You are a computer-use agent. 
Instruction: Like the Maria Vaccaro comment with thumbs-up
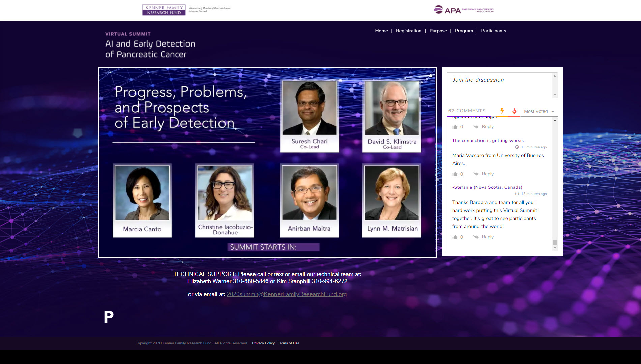coord(455,174)
